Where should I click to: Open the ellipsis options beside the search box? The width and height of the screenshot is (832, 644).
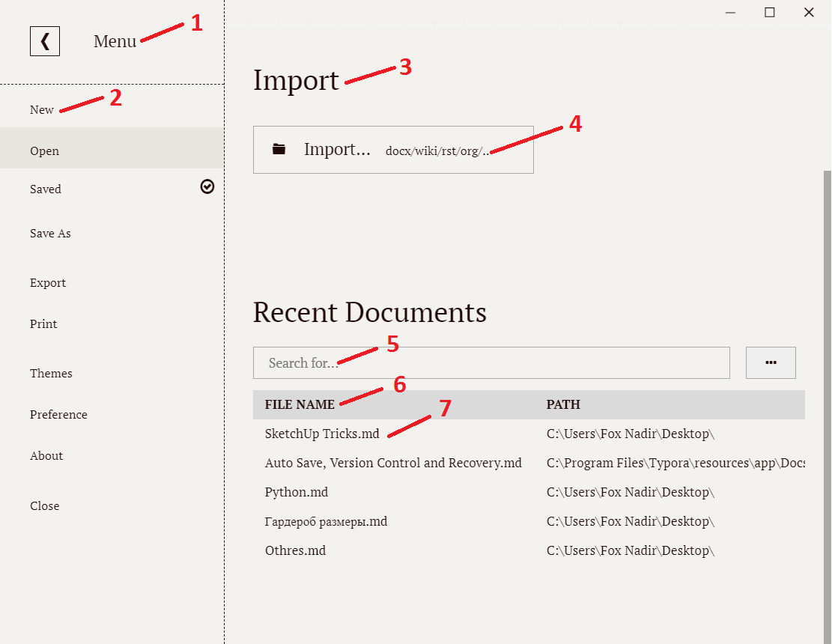[771, 362]
